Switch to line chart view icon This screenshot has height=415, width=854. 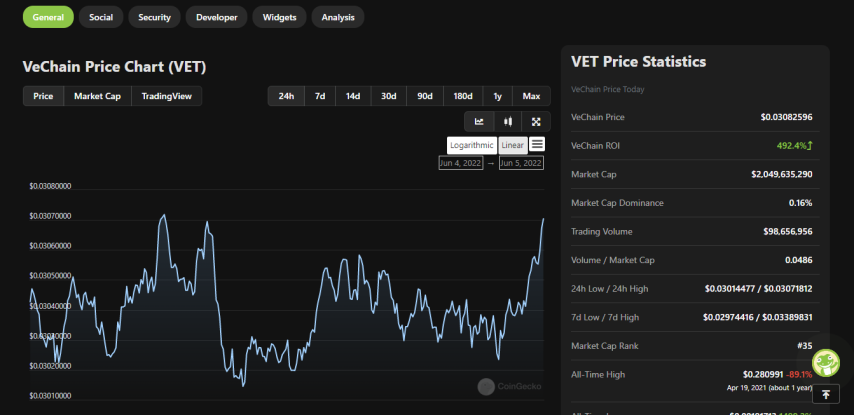point(479,121)
